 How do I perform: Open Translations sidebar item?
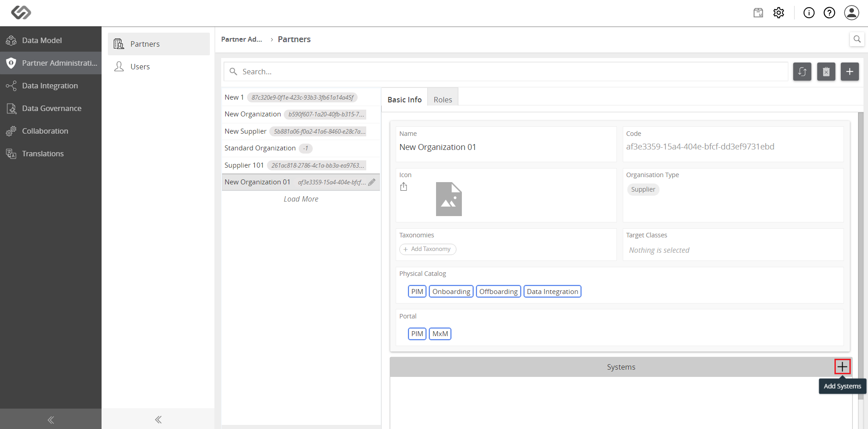click(x=51, y=154)
